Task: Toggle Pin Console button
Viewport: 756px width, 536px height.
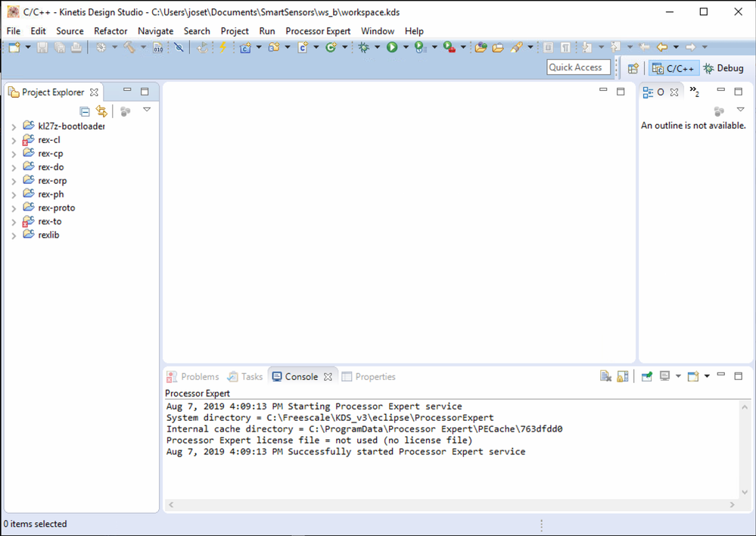Action: click(x=647, y=376)
